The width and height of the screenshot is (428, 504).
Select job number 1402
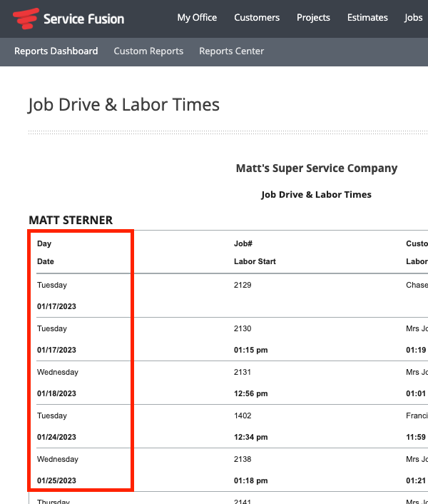tap(243, 415)
